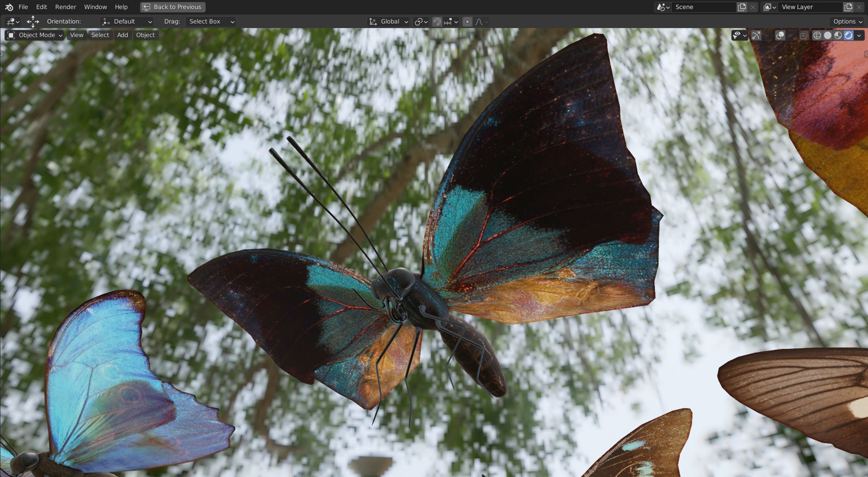The width and height of the screenshot is (868, 477).
Task: Open the Global transform orientation dropdown
Action: point(388,22)
